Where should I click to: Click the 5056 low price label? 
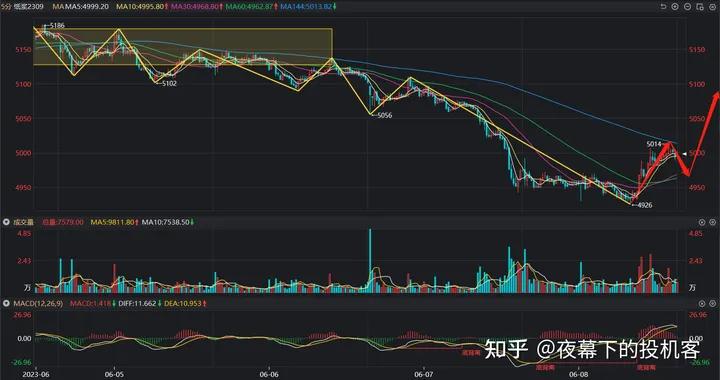(384, 116)
